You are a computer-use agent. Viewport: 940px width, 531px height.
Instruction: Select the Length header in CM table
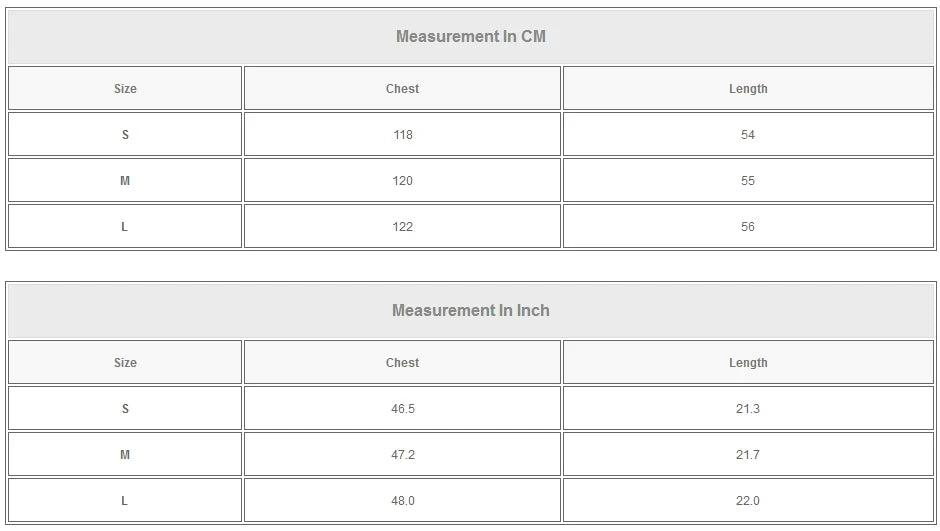point(748,89)
